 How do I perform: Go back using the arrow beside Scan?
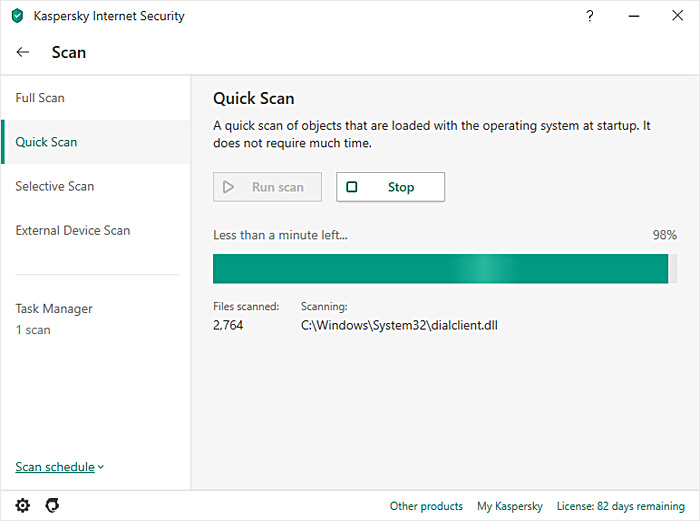23,52
